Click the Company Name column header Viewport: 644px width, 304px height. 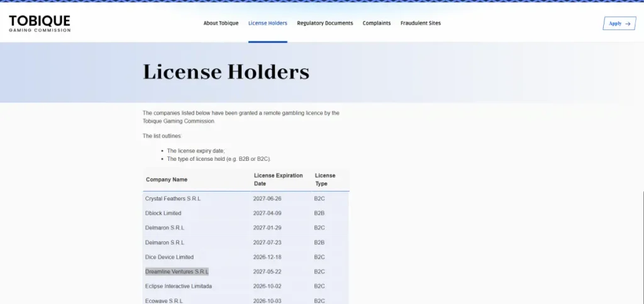point(167,180)
